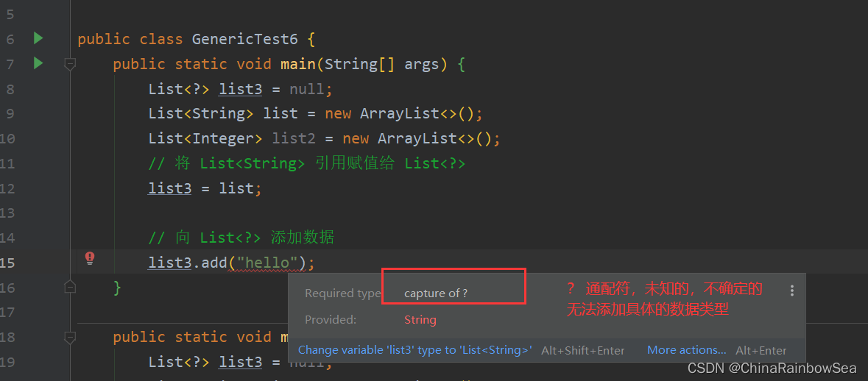Click the "hello" string with error underline
This screenshot has height=381, width=868.
[x=267, y=262]
